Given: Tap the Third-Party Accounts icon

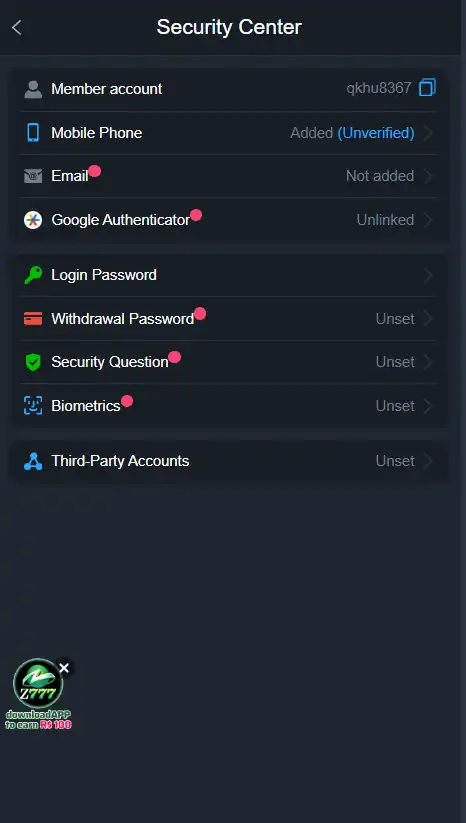Looking at the screenshot, I should click(x=33, y=461).
